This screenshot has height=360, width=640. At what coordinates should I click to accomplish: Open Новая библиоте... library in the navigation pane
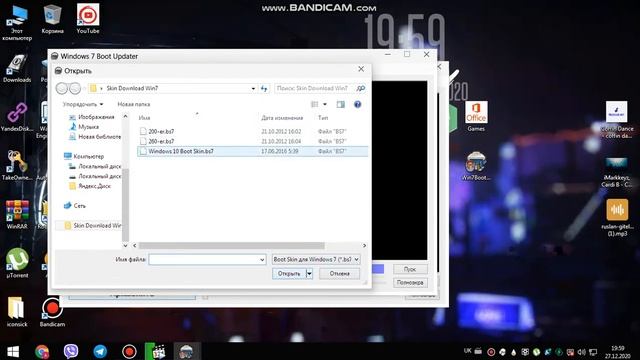tap(95, 137)
